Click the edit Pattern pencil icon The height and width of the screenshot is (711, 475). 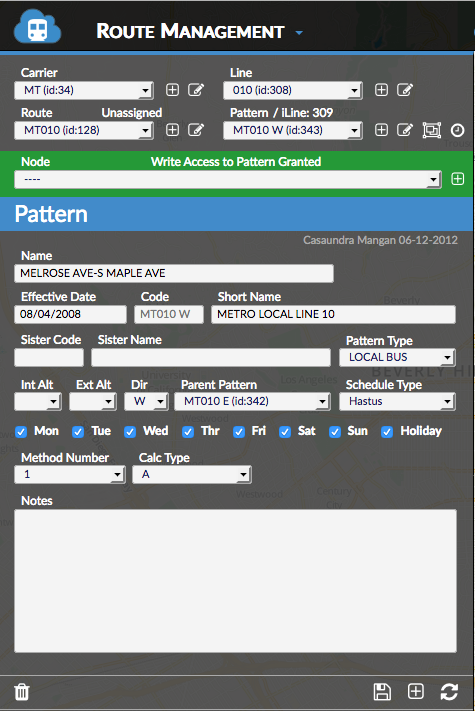pyautogui.click(x=405, y=130)
